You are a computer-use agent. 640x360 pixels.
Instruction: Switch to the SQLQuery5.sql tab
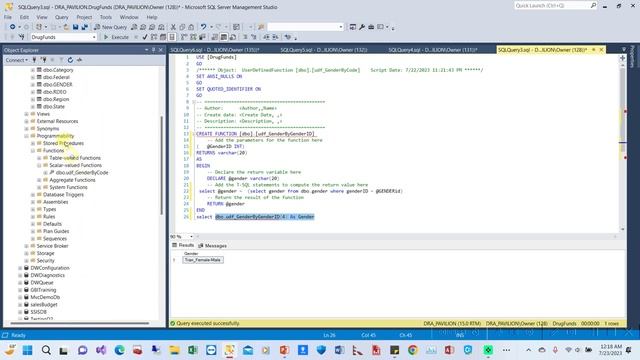[324, 50]
